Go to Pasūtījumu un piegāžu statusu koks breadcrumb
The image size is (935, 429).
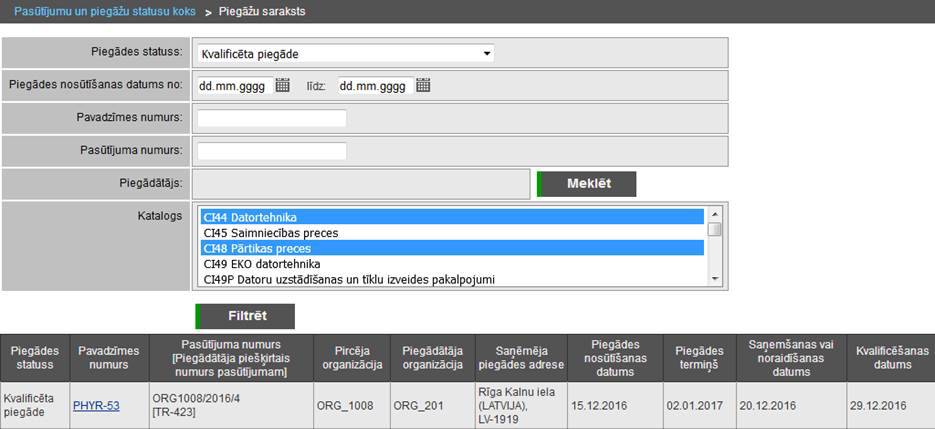click(x=105, y=12)
